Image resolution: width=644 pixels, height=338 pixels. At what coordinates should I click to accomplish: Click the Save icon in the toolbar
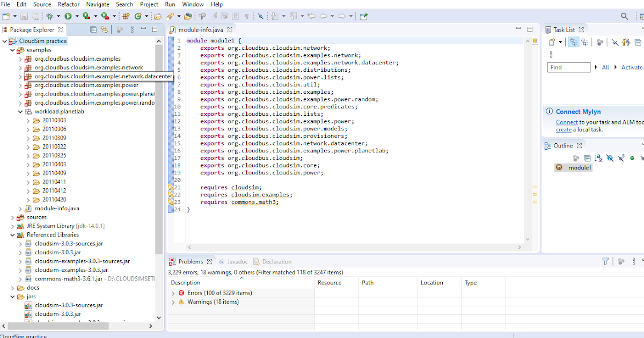24,17
